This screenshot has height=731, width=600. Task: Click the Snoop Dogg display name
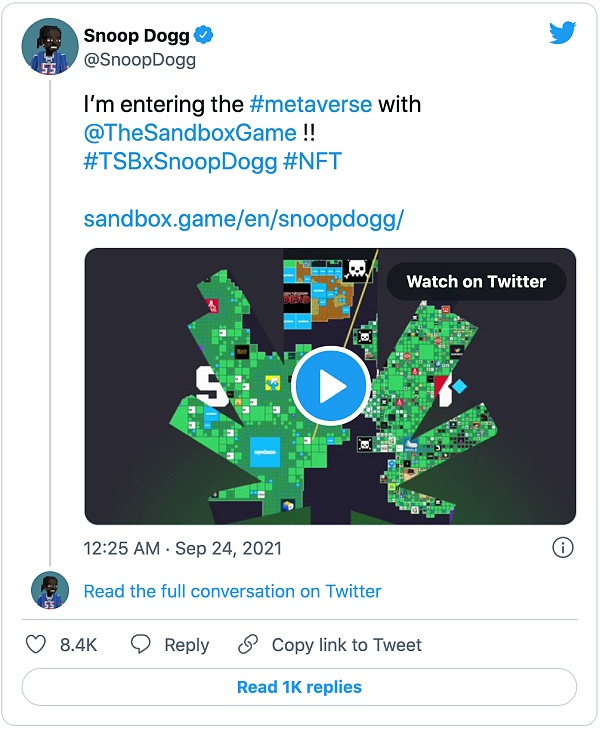tap(136, 37)
